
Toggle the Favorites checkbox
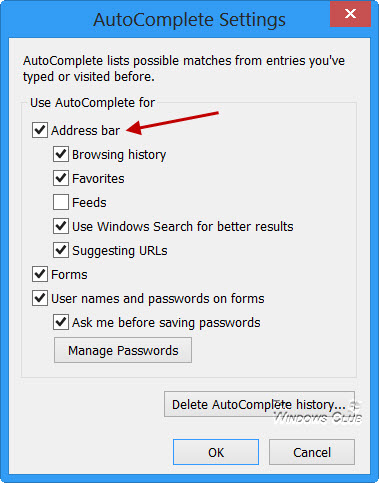point(61,178)
